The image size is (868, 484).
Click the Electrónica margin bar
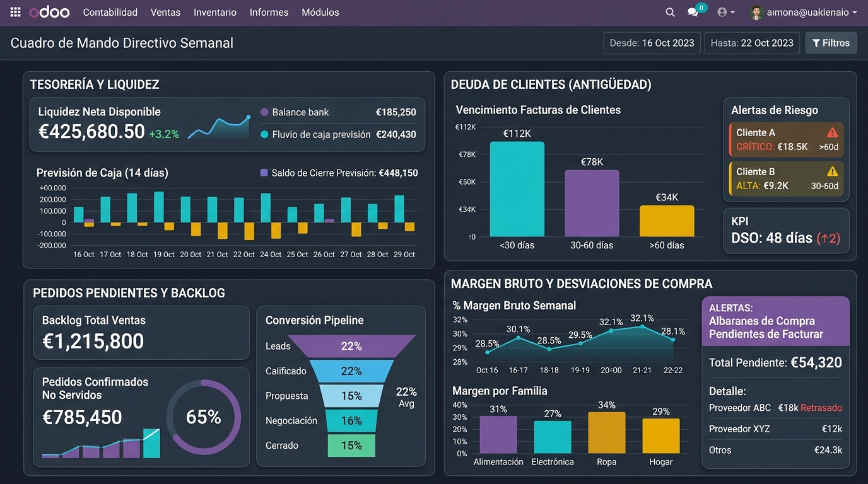click(x=553, y=437)
